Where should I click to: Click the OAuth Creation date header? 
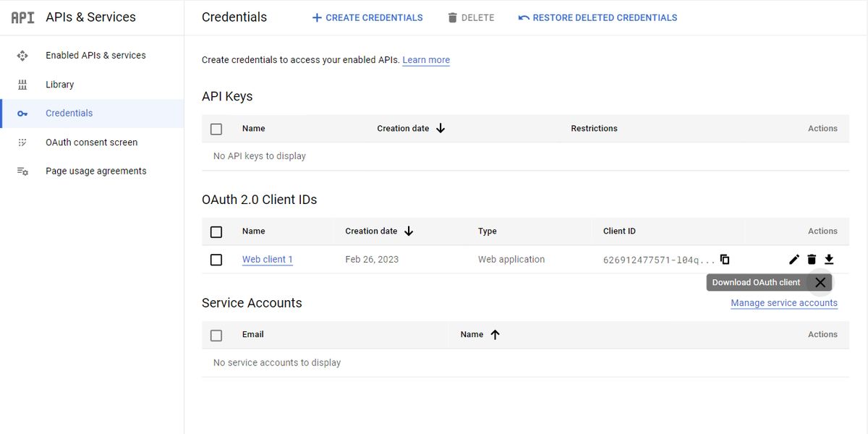371,231
